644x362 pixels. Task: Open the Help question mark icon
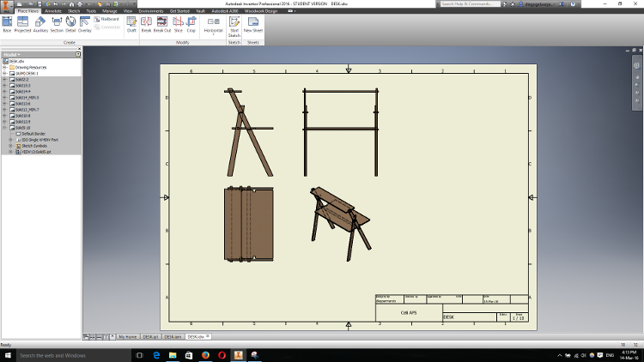tap(573, 4)
